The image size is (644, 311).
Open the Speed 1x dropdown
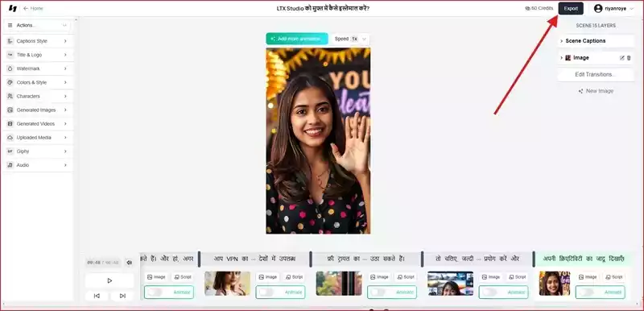coord(350,39)
